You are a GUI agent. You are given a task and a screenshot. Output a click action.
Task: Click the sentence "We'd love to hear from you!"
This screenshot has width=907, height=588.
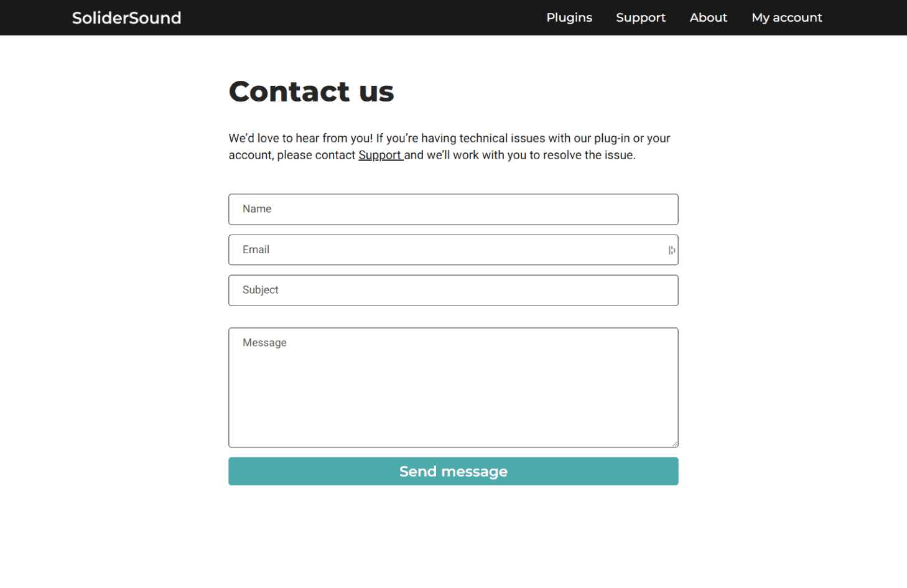coord(300,139)
